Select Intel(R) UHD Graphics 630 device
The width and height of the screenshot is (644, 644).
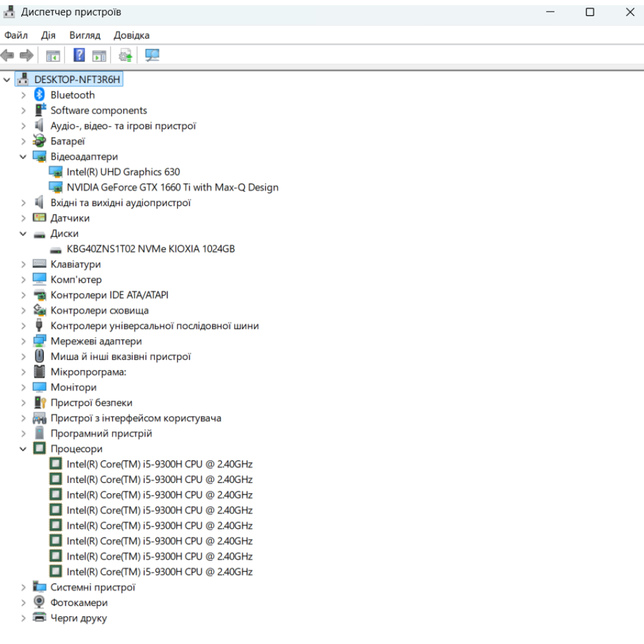pyautogui.click(x=123, y=172)
